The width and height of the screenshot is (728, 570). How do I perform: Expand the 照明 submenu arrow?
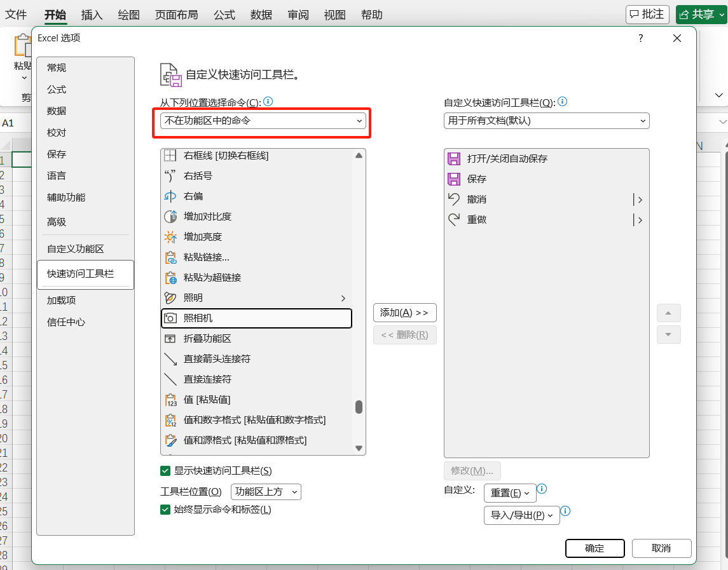click(343, 297)
